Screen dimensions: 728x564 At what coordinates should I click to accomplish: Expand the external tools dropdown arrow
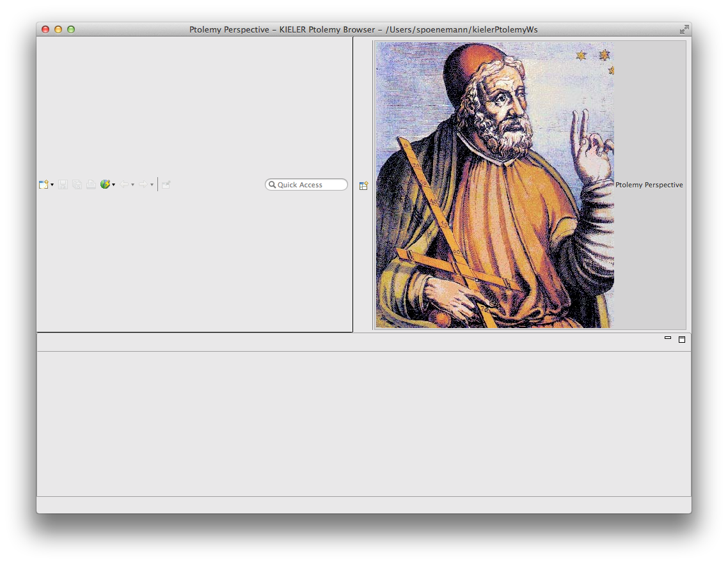click(114, 184)
